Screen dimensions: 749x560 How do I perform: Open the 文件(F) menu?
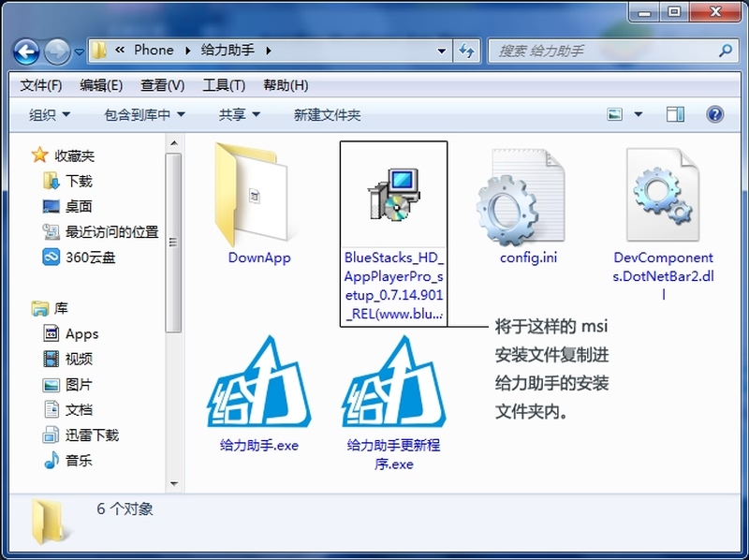pos(41,85)
